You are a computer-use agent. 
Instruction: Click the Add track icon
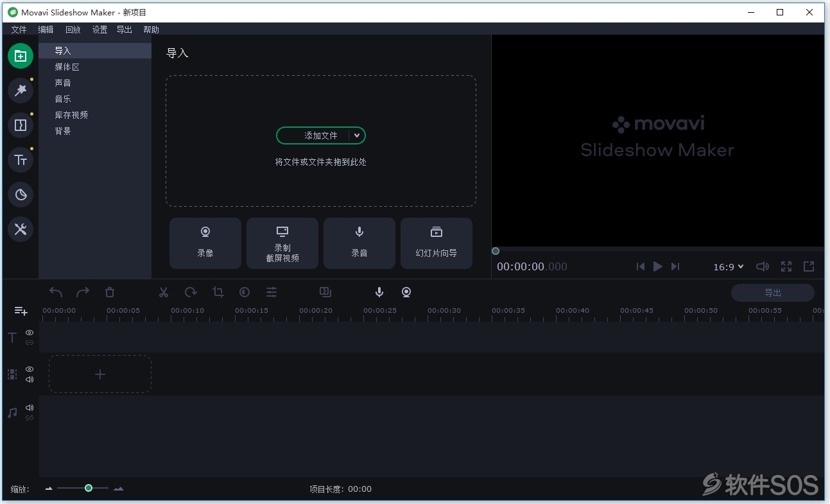tap(21, 311)
